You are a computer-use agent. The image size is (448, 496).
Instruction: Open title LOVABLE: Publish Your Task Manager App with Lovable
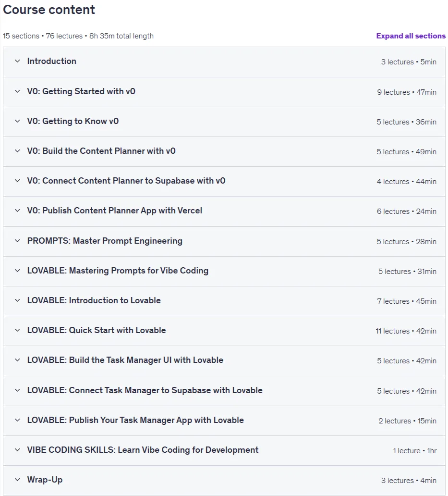tap(135, 420)
